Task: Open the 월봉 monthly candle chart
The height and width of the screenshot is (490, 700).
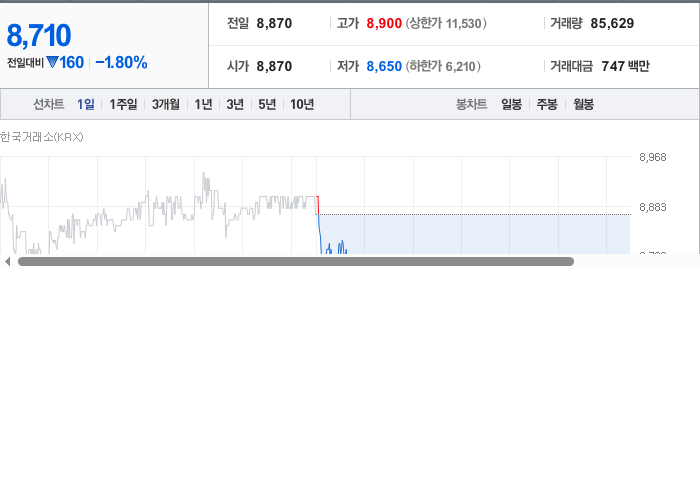Action: point(583,104)
